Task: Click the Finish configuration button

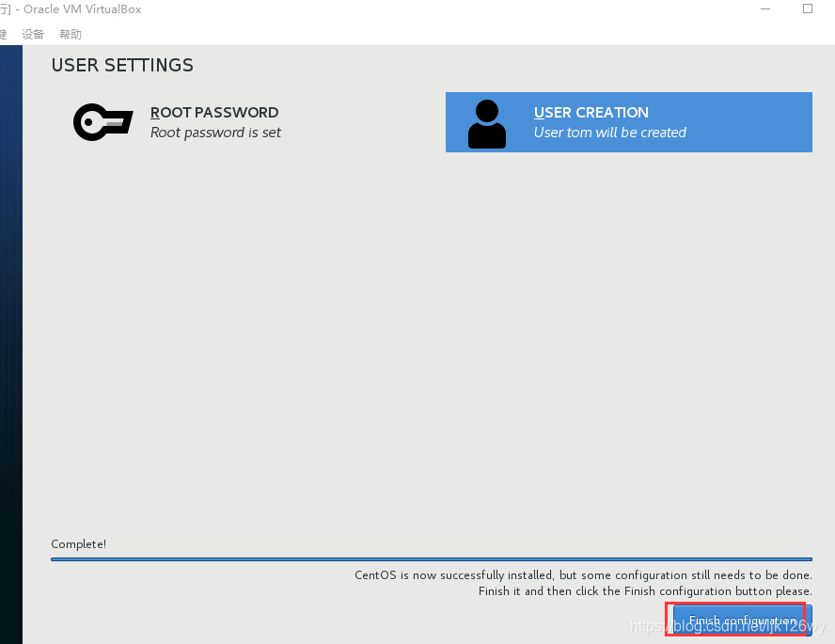Action: coord(742,620)
